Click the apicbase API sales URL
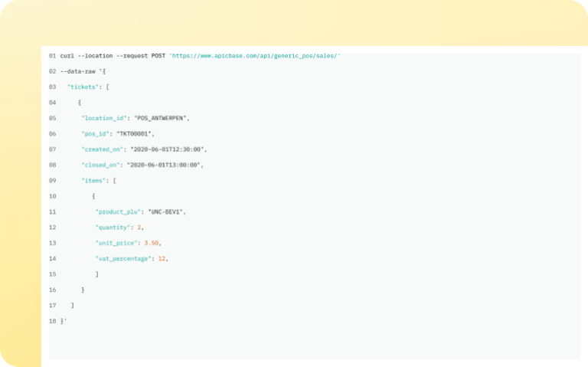This screenshot has height=367, width=588. (x=256, y=55)
